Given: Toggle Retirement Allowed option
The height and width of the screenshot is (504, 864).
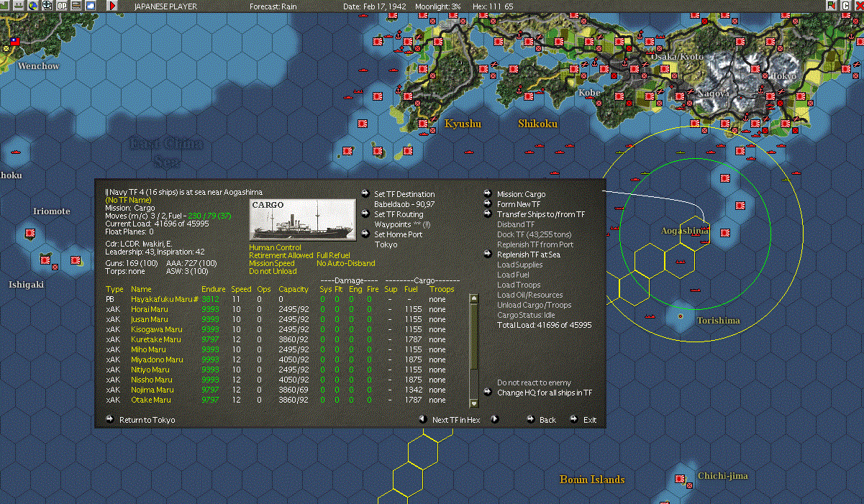Looking at the screenshot, I should tap(281, 255).
